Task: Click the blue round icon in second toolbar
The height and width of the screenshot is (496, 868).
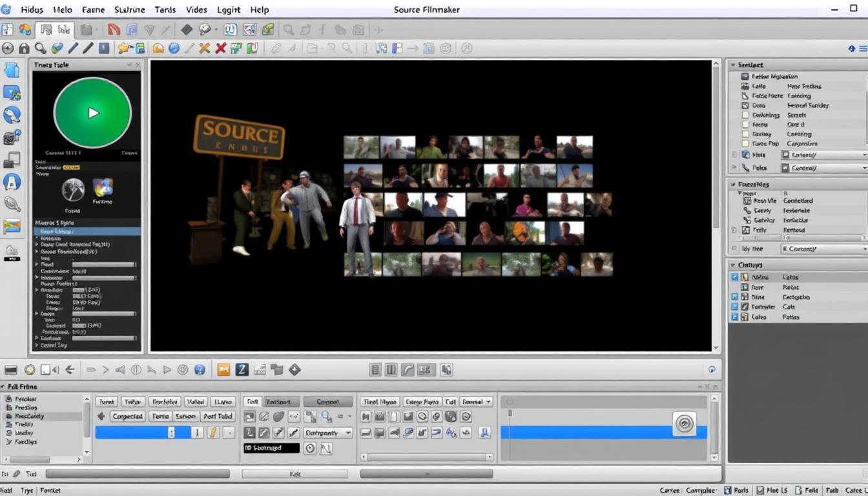Action: click(x=174, y=48)
